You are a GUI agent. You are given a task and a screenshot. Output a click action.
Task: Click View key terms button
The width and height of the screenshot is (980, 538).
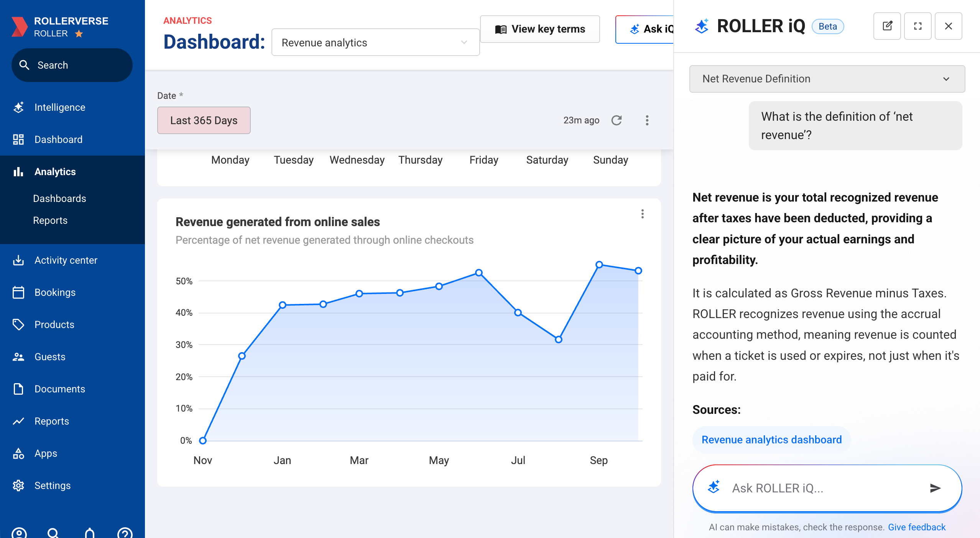(540, 29)
